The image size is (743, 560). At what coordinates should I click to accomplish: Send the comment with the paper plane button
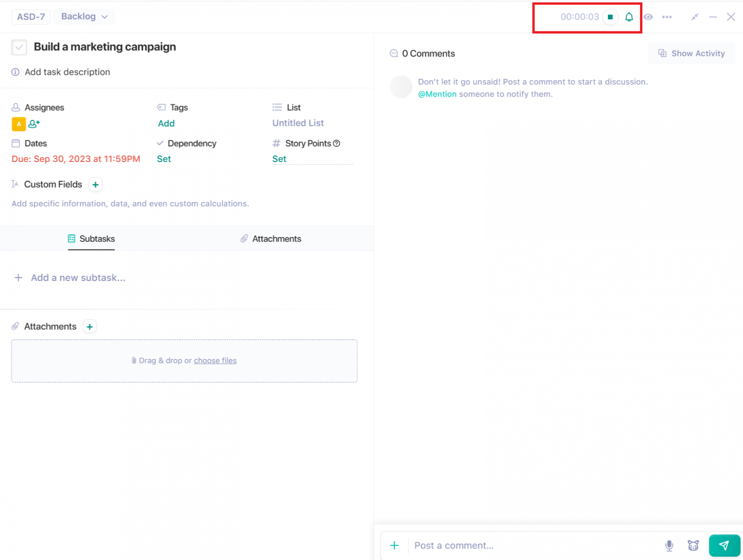(724, 545)
